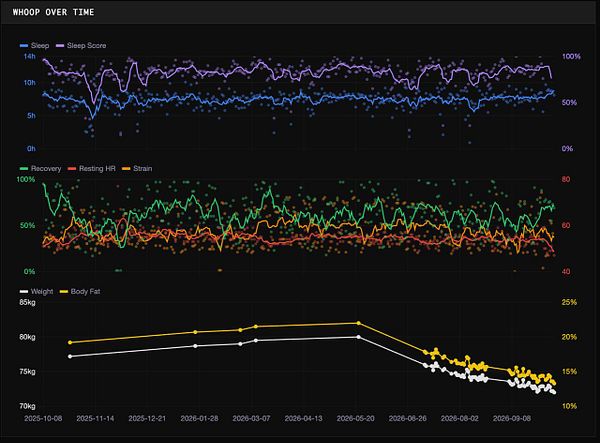Image resolution: width=600 pixels, height=443 pixels.
Task: Click the WHOOP OVER TIME panel title
Action: click(x=53, y=12)
